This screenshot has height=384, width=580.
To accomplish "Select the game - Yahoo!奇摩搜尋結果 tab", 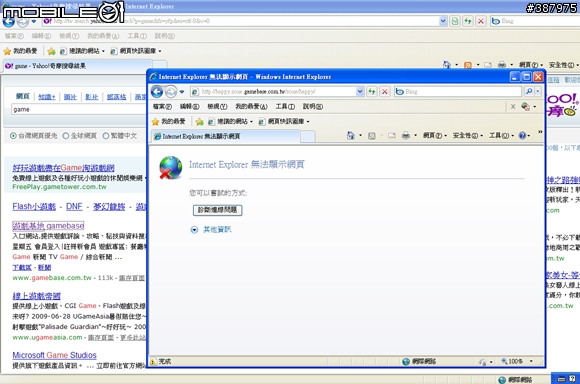I will pos(78,66).
